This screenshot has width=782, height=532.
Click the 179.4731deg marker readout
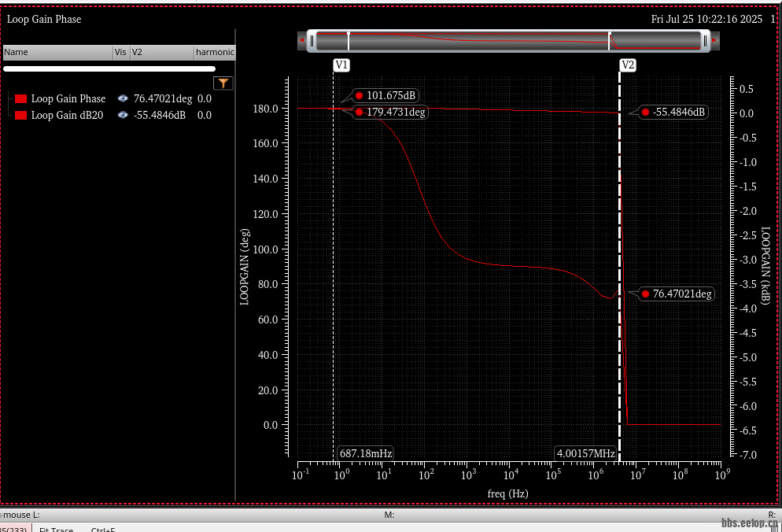pyautogui.click(x=390, y=112)
